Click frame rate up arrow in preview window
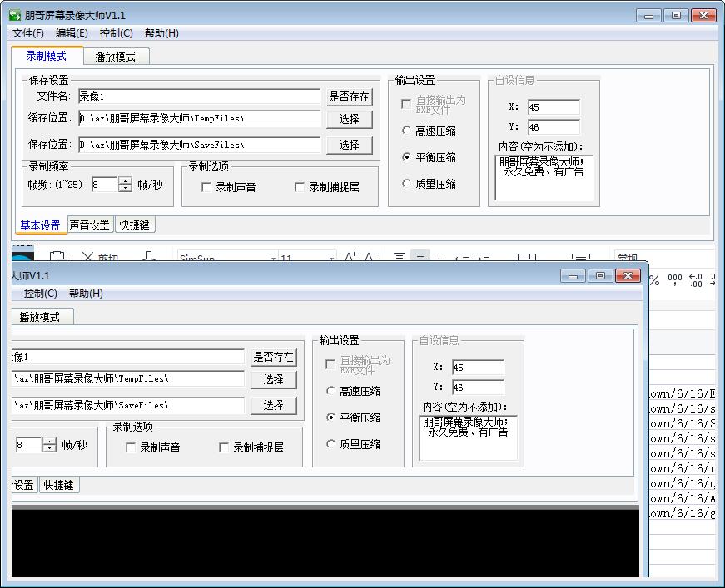725x588 pixels. tap(49, 441)
